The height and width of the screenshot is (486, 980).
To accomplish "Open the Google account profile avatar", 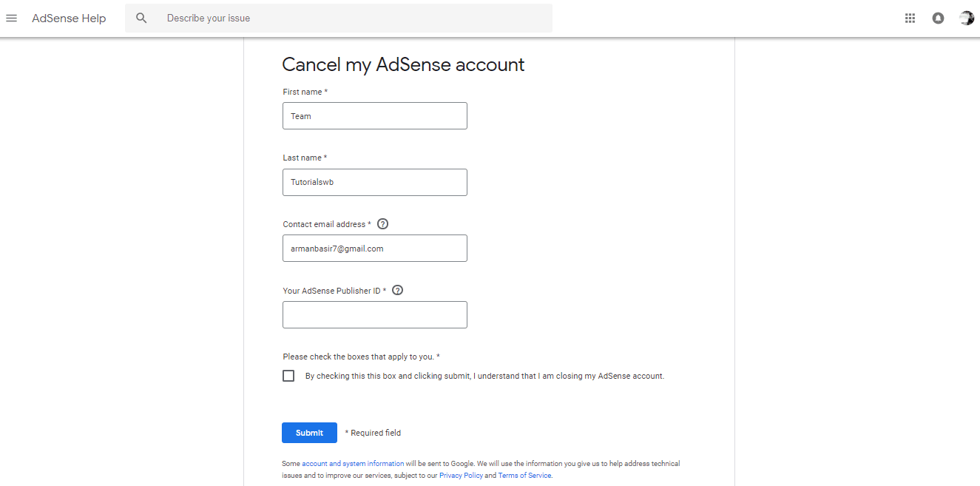I will click(966, 18).
